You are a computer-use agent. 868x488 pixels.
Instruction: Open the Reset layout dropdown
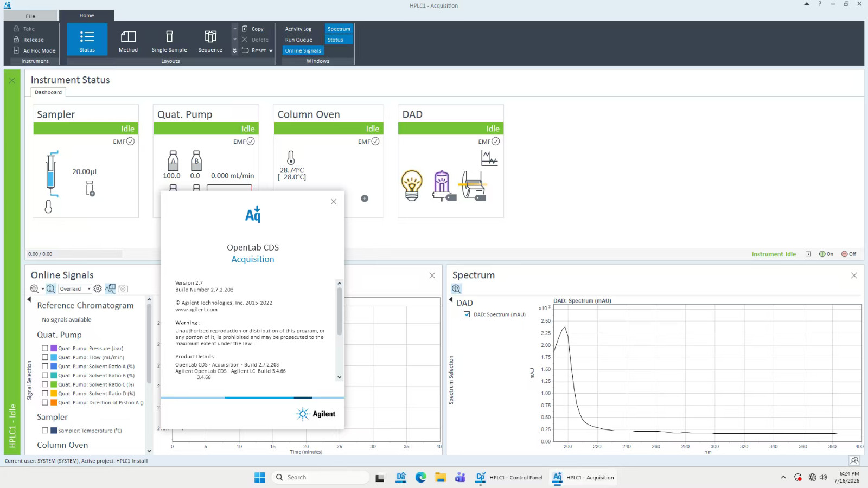pyautogui.click(x=257, y=50)
